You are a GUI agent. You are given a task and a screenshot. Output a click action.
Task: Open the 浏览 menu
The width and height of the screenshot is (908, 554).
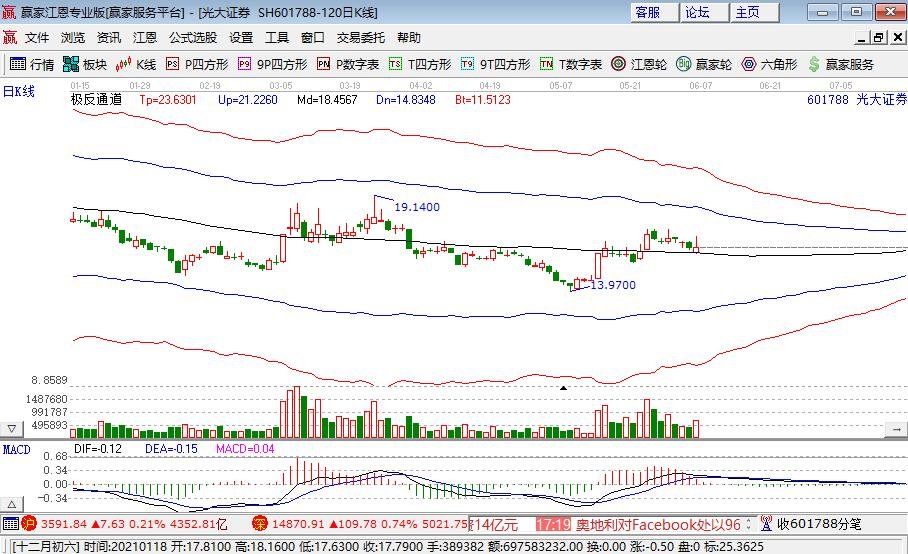pos(73,38)
